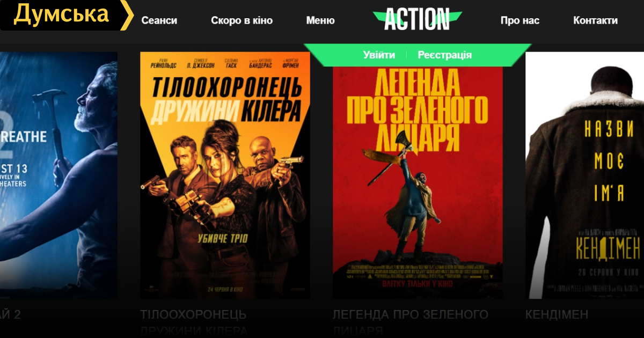Image resolution: width=644 pixels, height=338 pixels.
Task: Open the Кендімен movie poster
Action: point(584,175)
